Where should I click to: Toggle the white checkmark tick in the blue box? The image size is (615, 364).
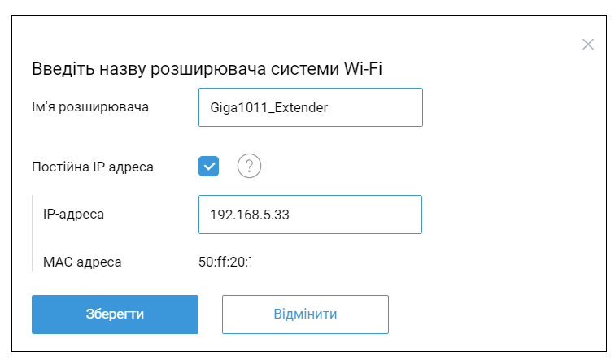tap(209, 166)
